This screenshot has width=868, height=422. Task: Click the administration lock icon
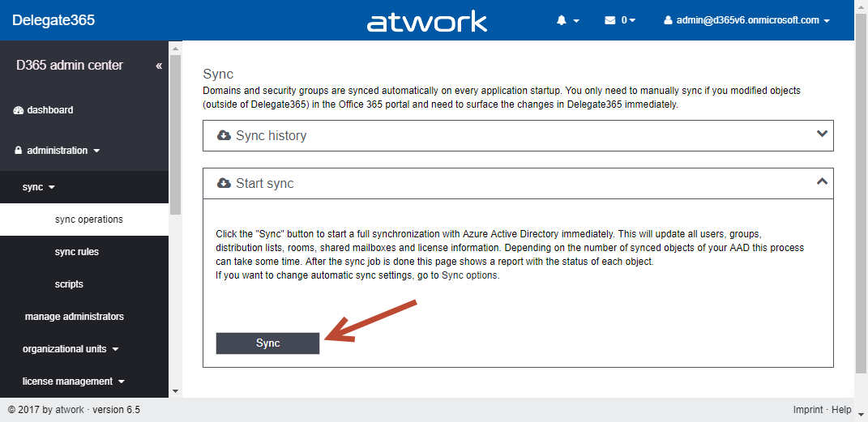click(18, 151)
